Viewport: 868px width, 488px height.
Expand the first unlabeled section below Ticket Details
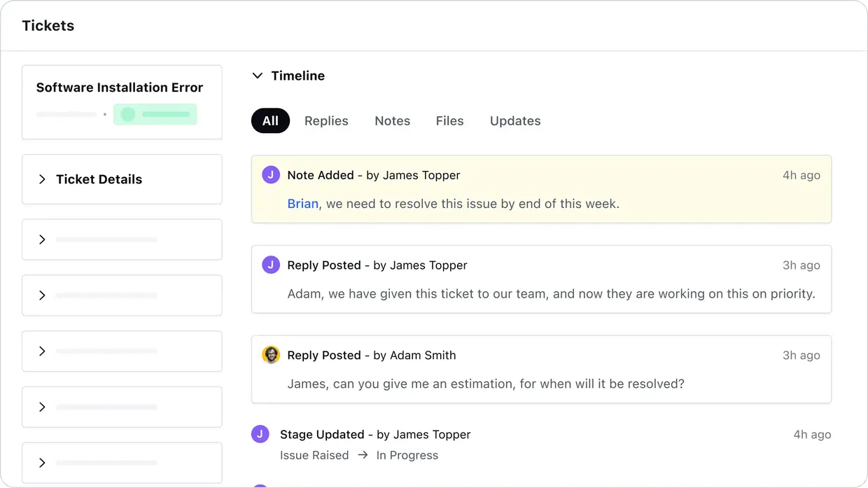(42, 239)
